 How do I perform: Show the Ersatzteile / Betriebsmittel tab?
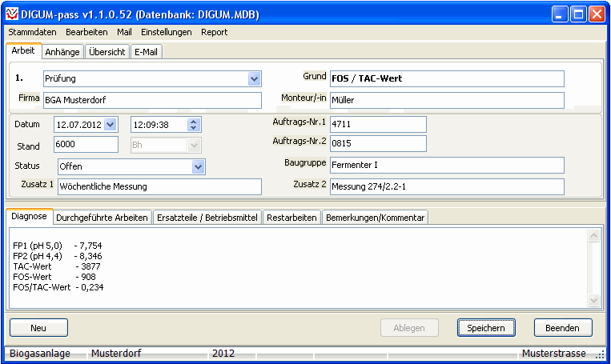tap(207, 217)
